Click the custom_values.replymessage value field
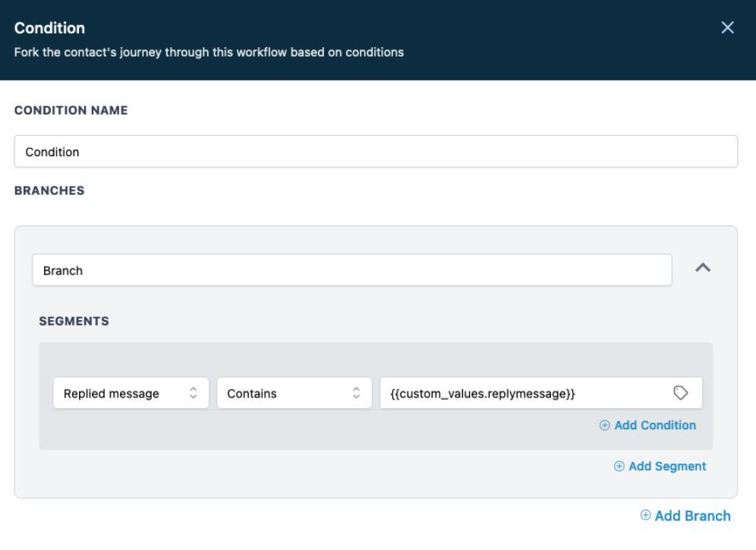 541,393
